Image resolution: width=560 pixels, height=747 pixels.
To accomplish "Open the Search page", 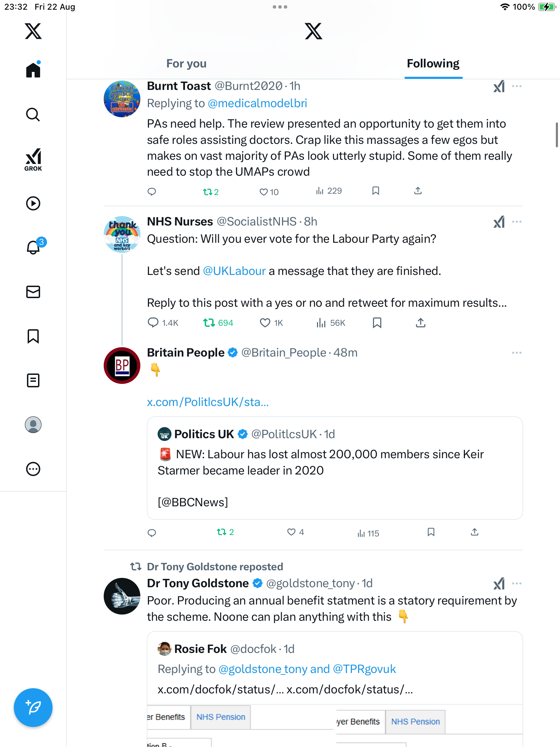I will (33, 114).
